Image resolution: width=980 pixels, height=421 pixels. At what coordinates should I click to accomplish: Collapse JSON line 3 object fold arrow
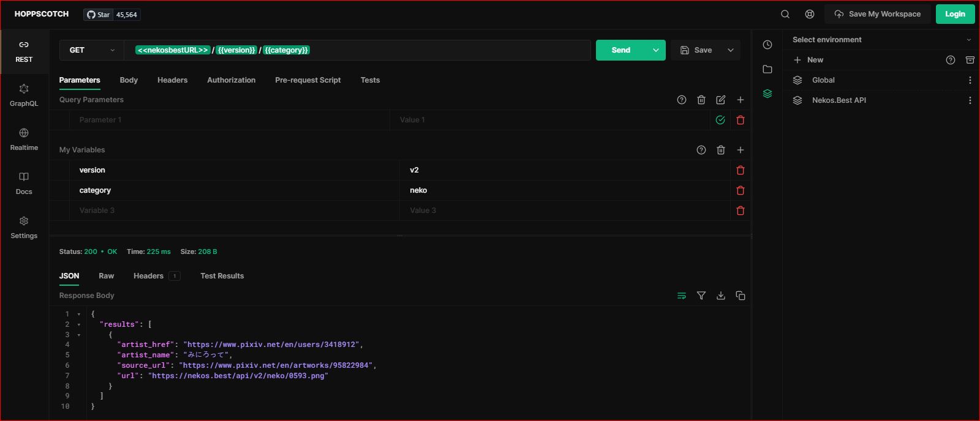click(79, 335)
